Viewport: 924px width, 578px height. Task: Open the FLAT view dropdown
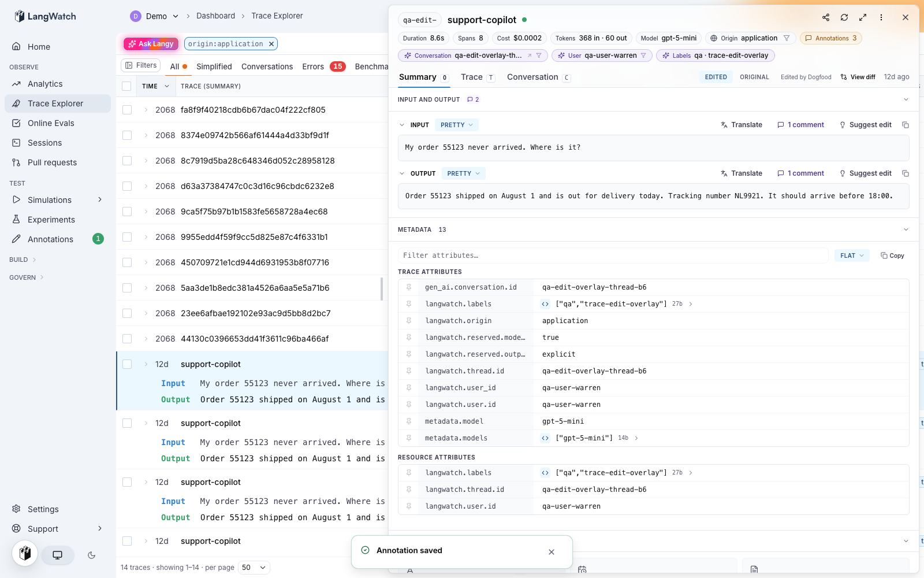pyautogui.click(x=852, y=255)
